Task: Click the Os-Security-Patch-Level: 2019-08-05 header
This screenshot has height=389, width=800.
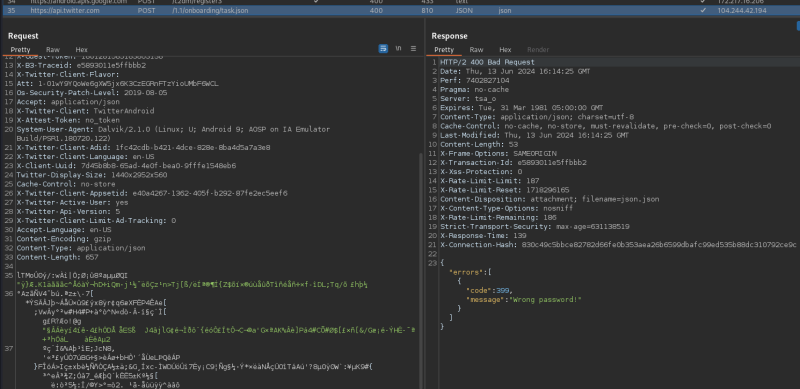Action: click(91, 93)
